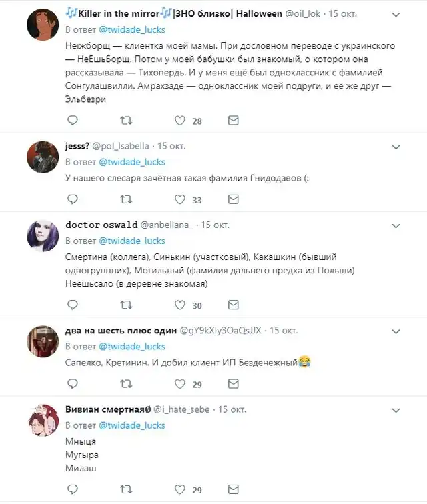Retweet the Вивиан смертная tweet
This screenshot has width=427, height=504.
coord(126,490)
